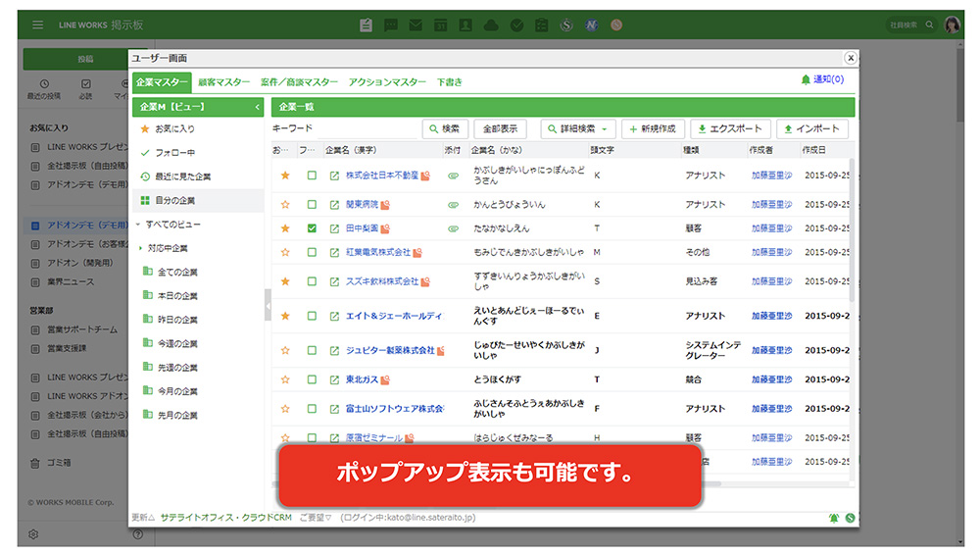Open the ご要望▽ menu in footer

[x=315, y=518]
